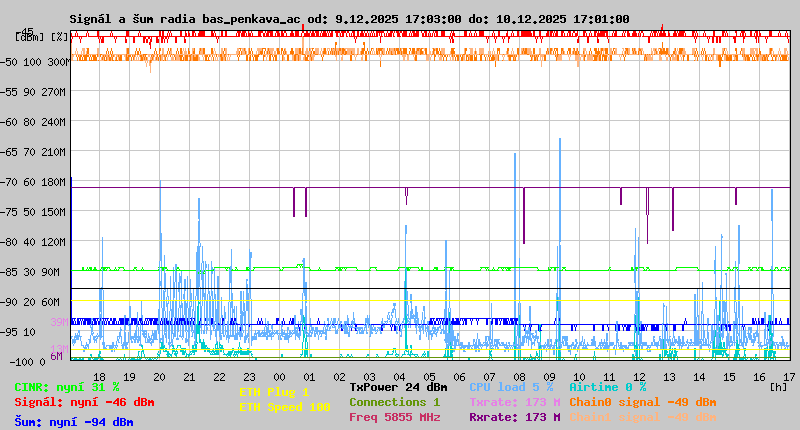Click the '09' hour tick on the time axis

point(549,377)
